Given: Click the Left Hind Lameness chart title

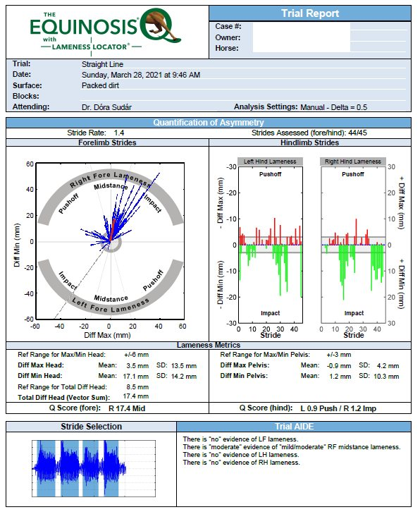Looking at the screenshot, I should click(x=270, y=161).
